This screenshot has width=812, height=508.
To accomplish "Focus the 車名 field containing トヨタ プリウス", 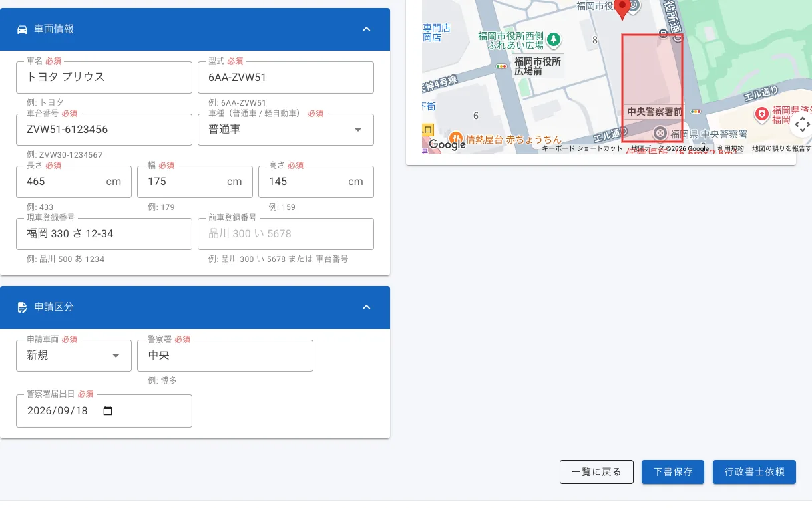I will tap(104, 78).
